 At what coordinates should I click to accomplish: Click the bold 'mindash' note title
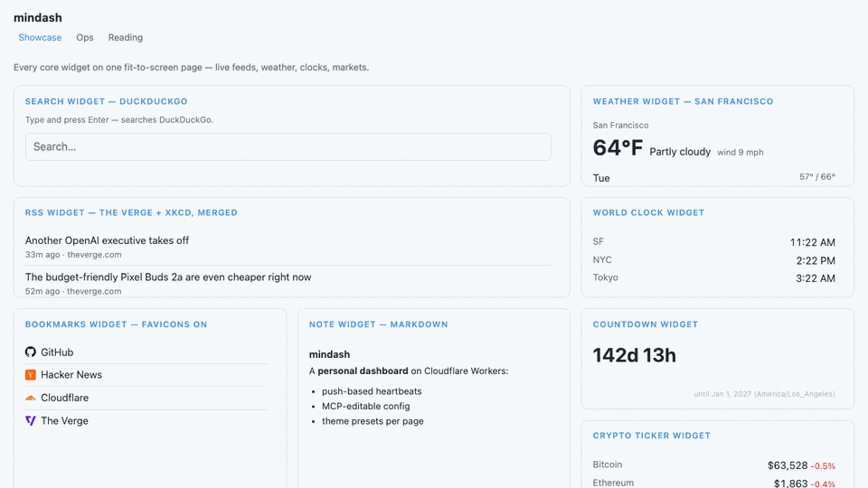(329, 354)
